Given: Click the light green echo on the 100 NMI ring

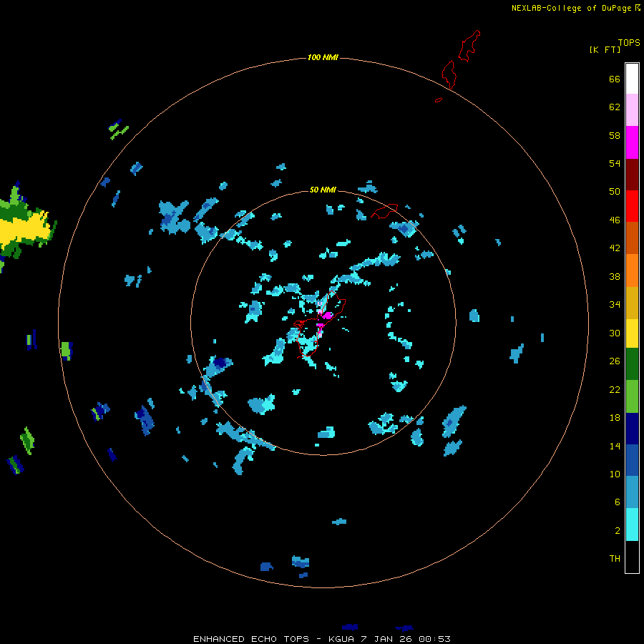Looking at the screenshot, I should click(x=65, y=349).
